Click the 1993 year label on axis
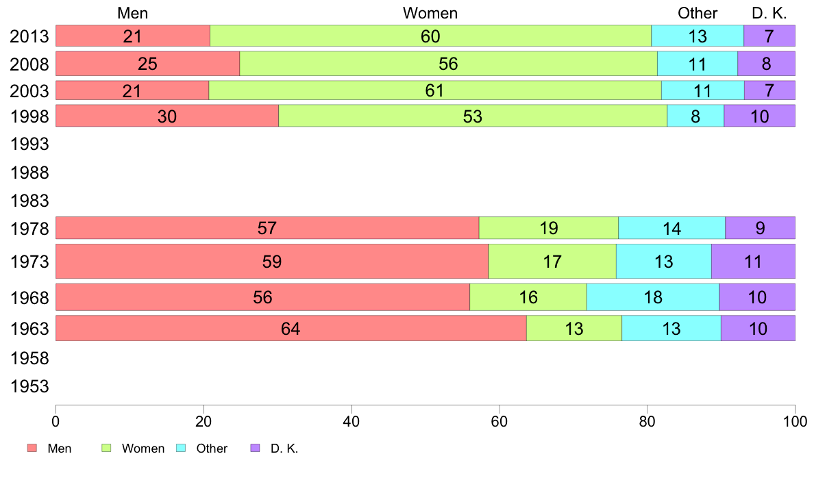Image resolution: width=814 pixels, height=504 pixels. (x=29, y=144)
